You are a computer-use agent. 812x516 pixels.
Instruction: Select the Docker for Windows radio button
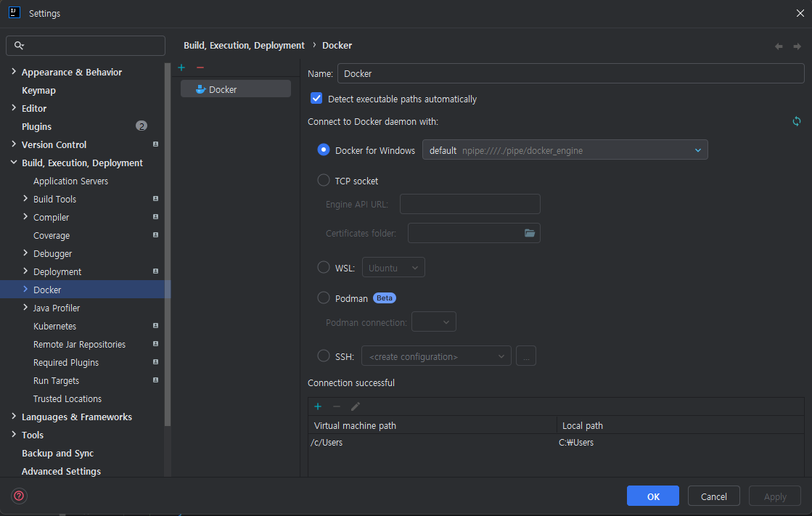click(x=324, y=150)
